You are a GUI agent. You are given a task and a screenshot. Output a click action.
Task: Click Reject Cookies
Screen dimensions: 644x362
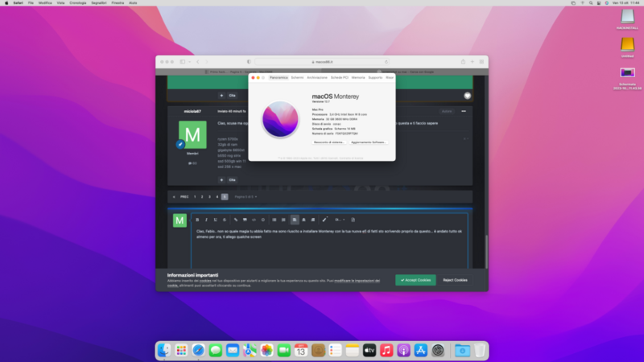(455, 280)
